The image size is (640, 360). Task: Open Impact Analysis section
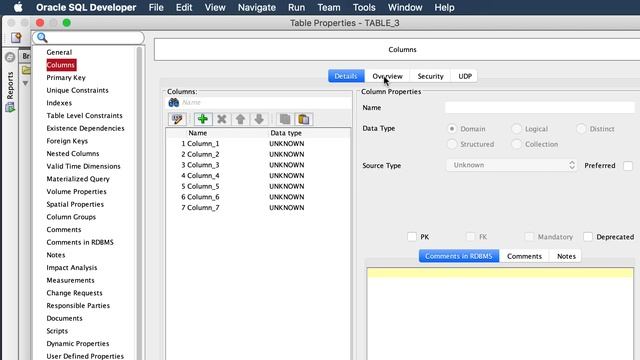click(72, 267)
